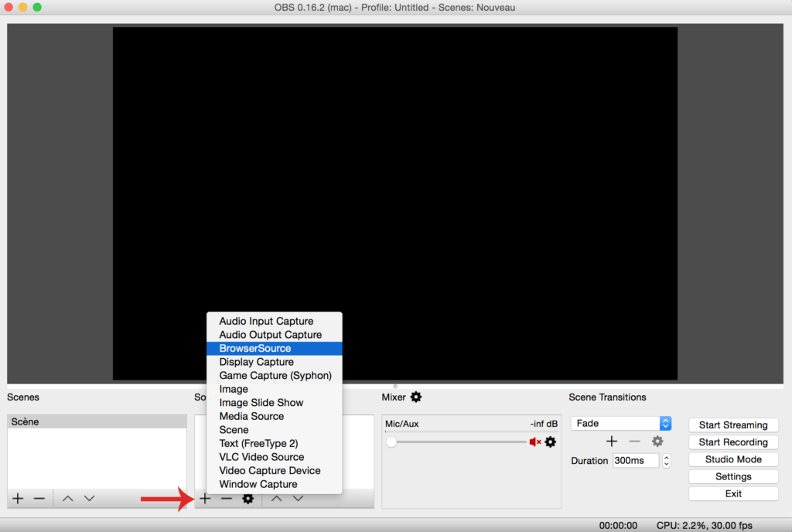
Task: Click the Start Recording button
Action: coord(732,442)
